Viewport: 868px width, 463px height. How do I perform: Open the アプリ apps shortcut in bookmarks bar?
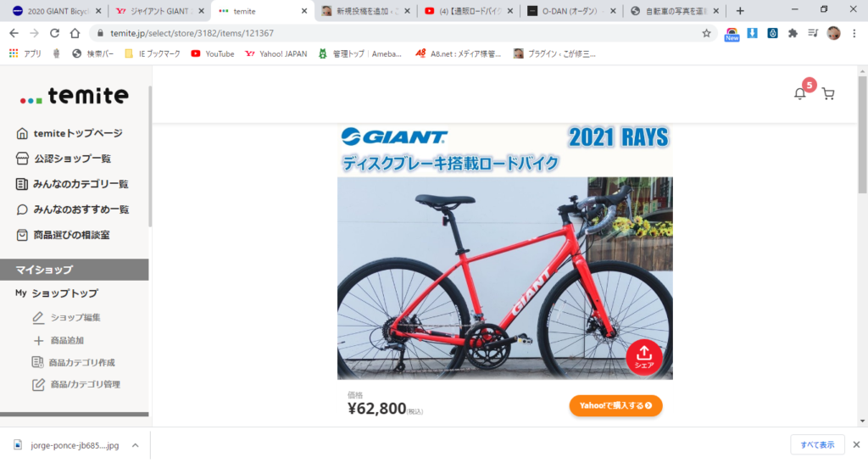25,53
